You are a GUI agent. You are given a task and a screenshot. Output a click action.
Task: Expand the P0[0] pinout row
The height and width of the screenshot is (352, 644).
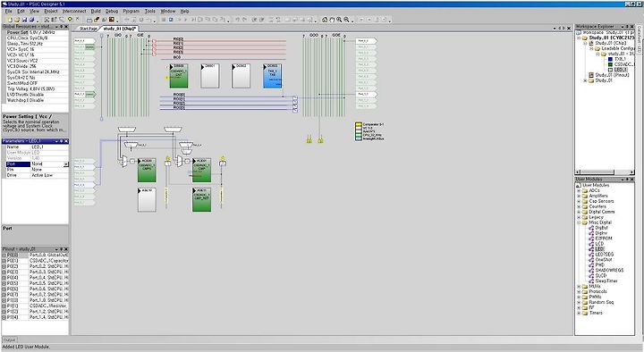point(4,256)
